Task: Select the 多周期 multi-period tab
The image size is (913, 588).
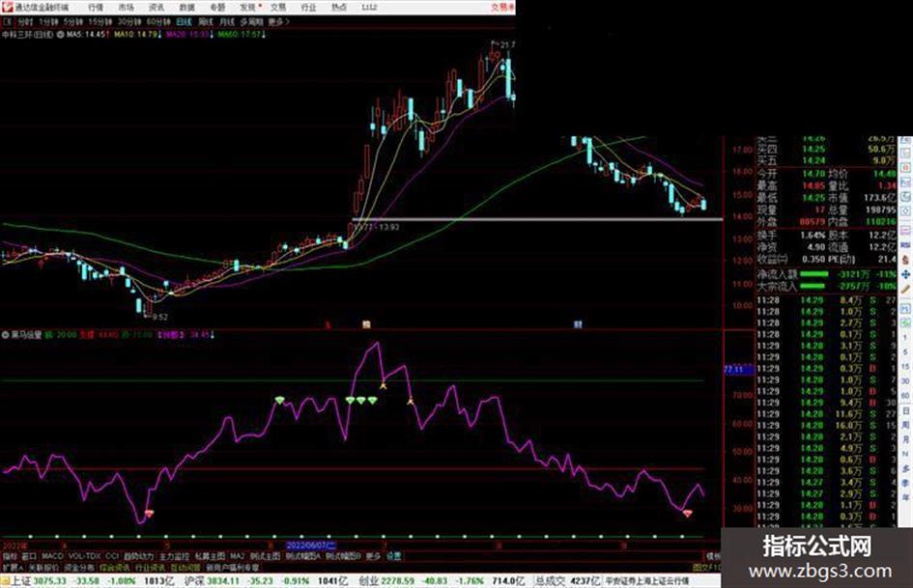Action: pos(251,21)
